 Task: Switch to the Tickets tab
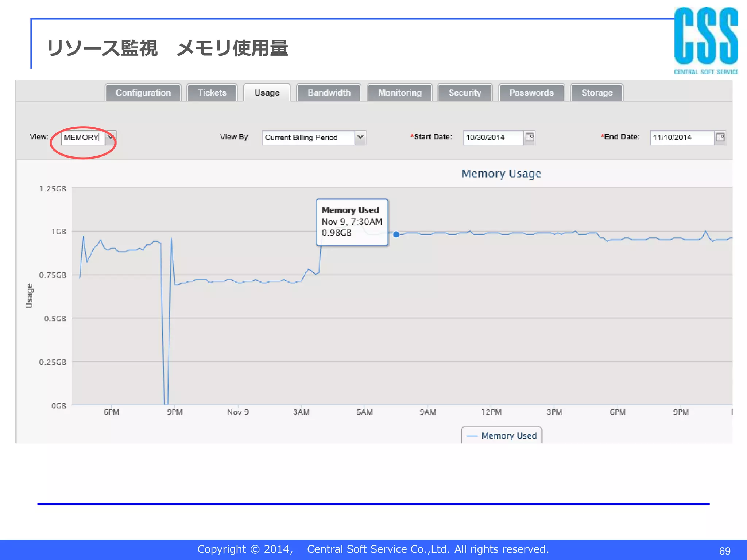coord(212,93)
